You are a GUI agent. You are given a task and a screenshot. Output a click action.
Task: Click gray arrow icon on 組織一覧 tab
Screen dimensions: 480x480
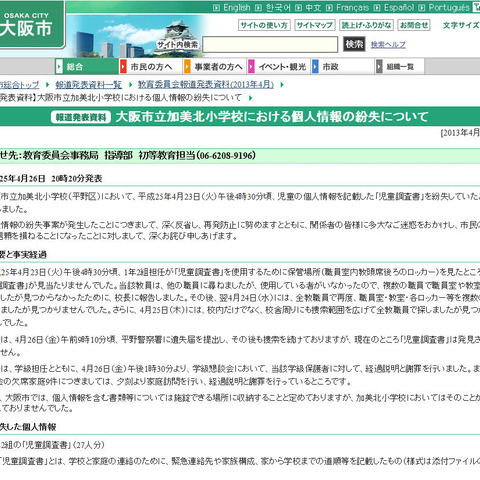pyautogui.click(x=379, y=67)
